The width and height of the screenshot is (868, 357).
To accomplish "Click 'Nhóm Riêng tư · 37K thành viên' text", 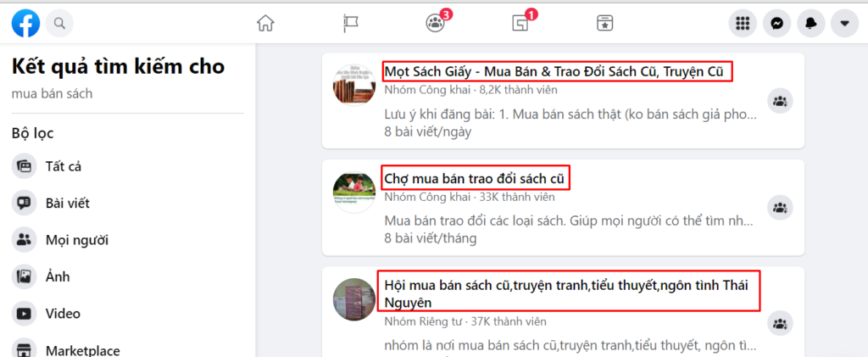I will (x=465, y=321).
